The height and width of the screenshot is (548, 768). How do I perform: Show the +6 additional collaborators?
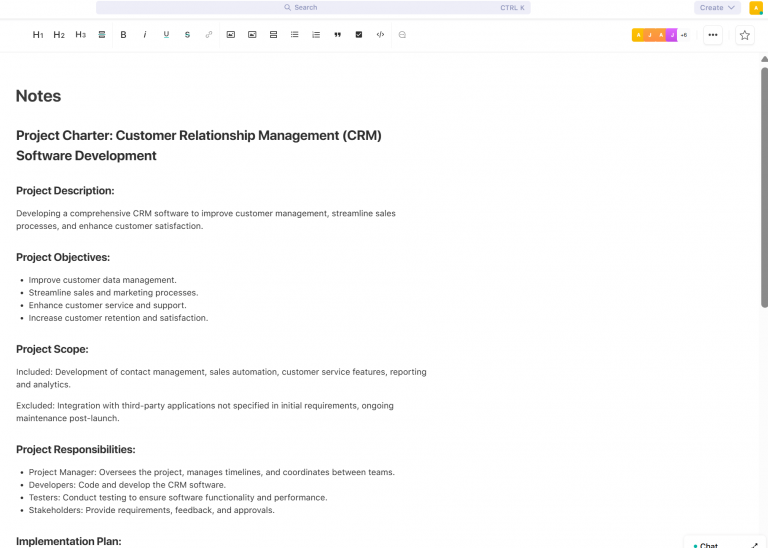point(684,35)
